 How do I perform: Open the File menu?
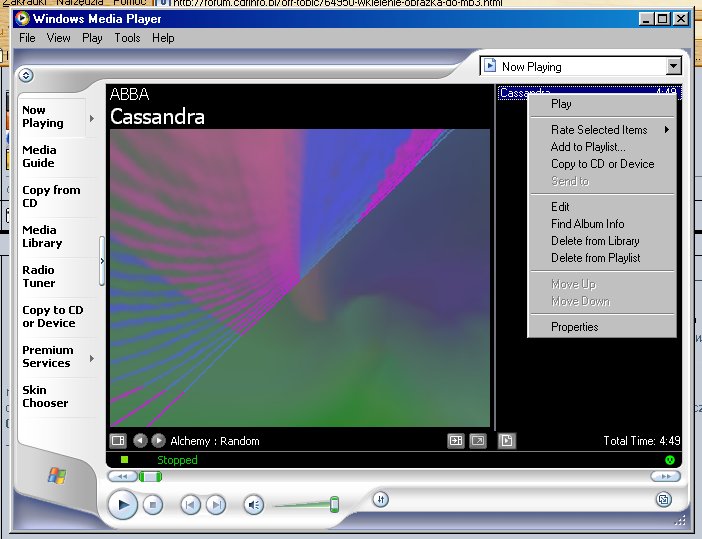(x=27, y=38)
